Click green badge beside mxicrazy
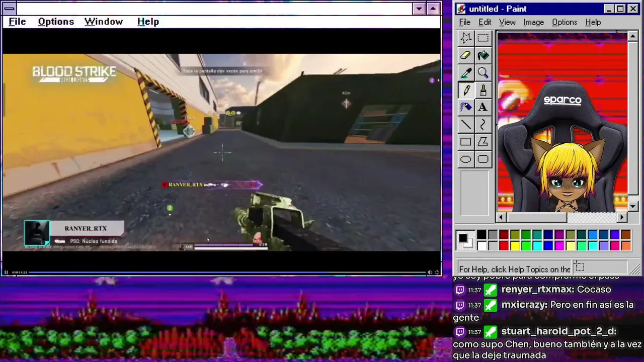 pyautogui.click(x=490, y=305)
